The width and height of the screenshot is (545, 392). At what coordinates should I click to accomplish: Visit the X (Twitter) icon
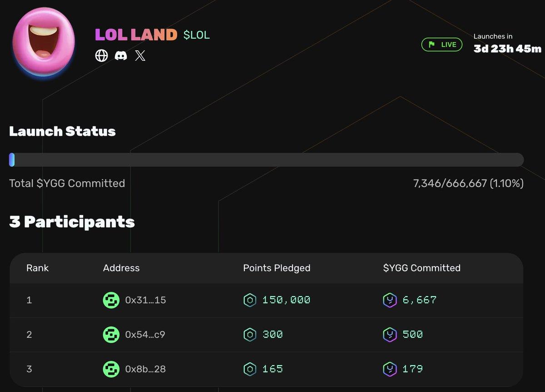[140, 55]
